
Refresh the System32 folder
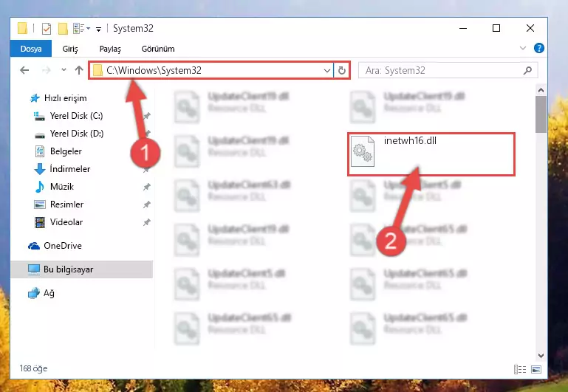click(341, 70)
